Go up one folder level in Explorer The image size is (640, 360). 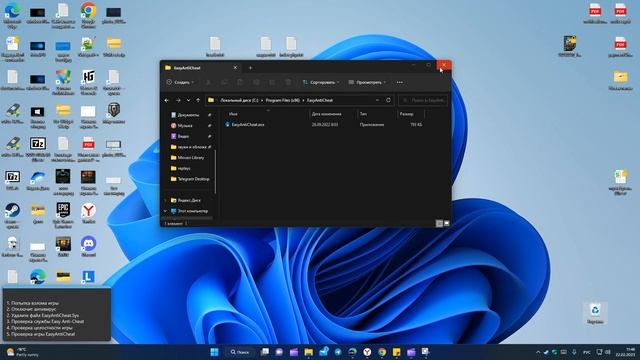(x=198, y=100)
